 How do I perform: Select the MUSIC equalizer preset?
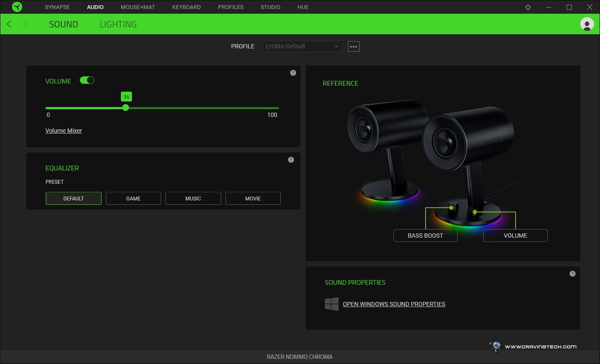tap(193, 198)
